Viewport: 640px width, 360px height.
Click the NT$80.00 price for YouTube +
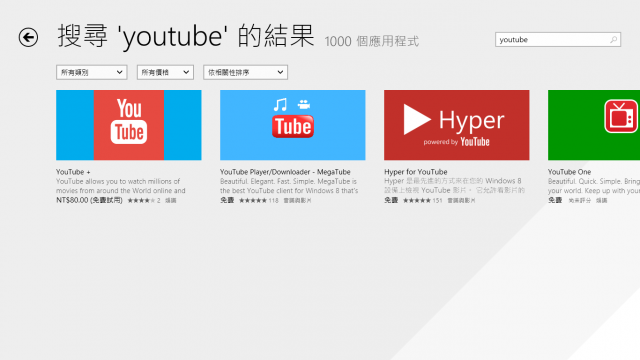click(x=89, y=200)
